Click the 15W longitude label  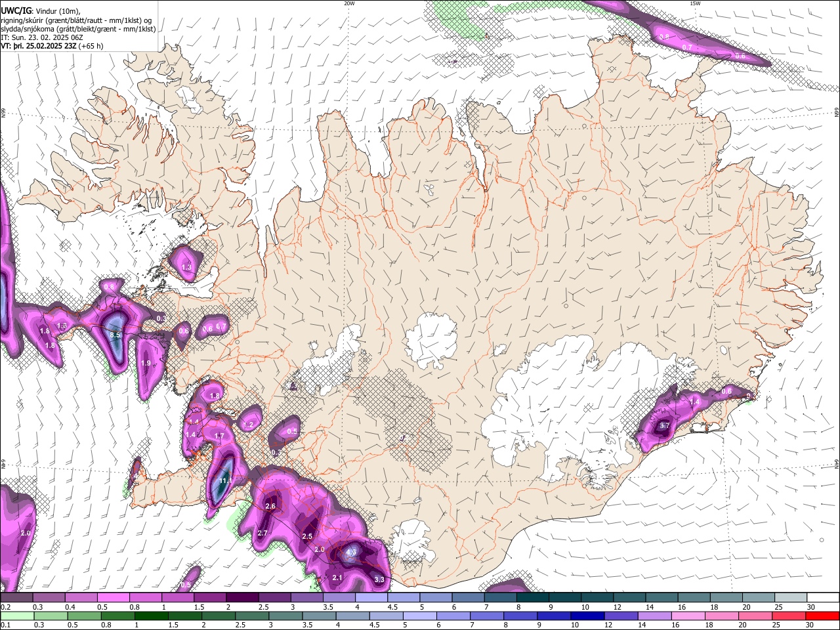click(695, 3)
